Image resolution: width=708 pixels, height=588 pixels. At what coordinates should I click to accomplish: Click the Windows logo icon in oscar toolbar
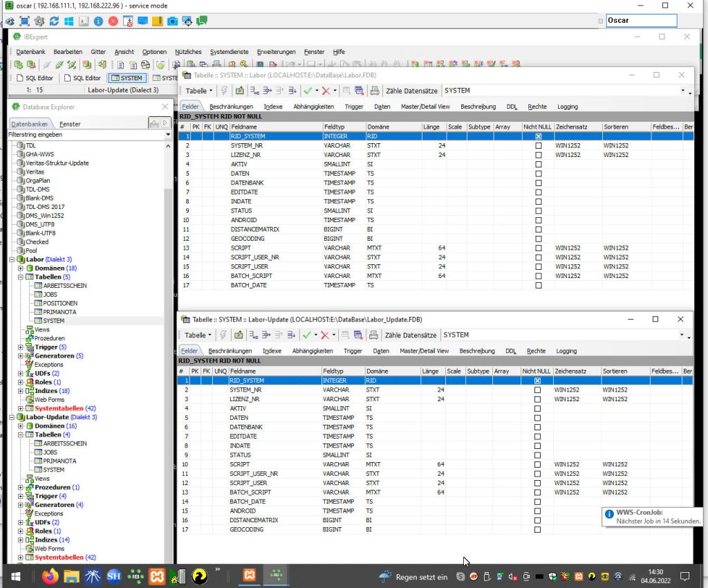tap(68, 21)
